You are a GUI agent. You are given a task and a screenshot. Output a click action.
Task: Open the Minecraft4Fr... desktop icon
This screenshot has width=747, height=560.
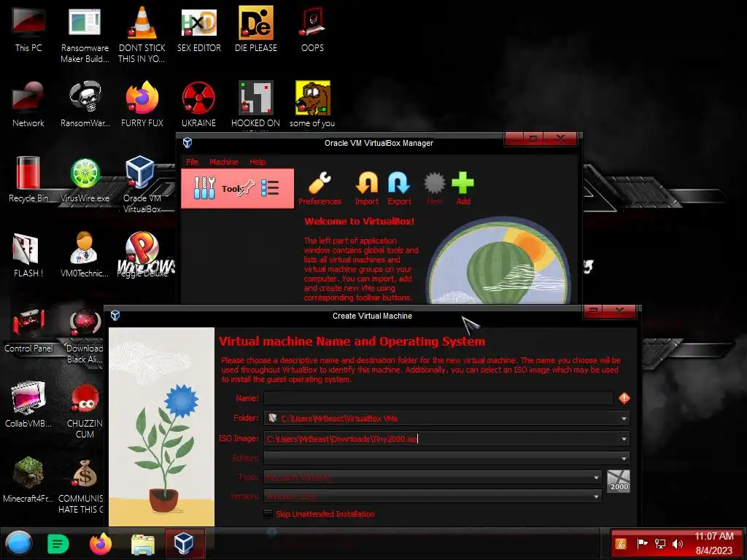pyautogui.click(x=28, y=480)
